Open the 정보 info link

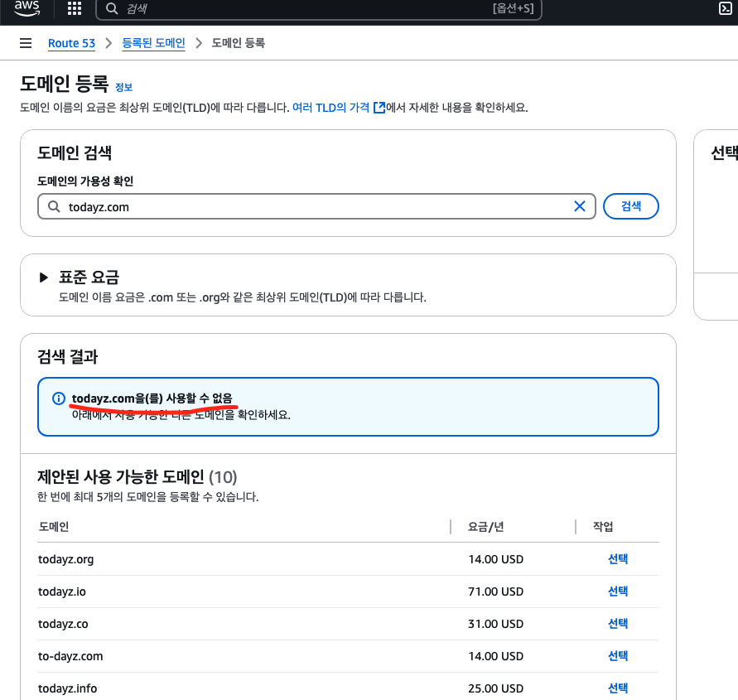pos(123,87)
